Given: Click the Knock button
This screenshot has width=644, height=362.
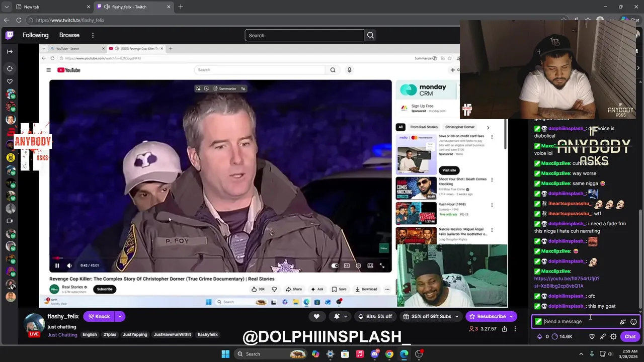Looking at the screenshot, I should coord(99,316).
